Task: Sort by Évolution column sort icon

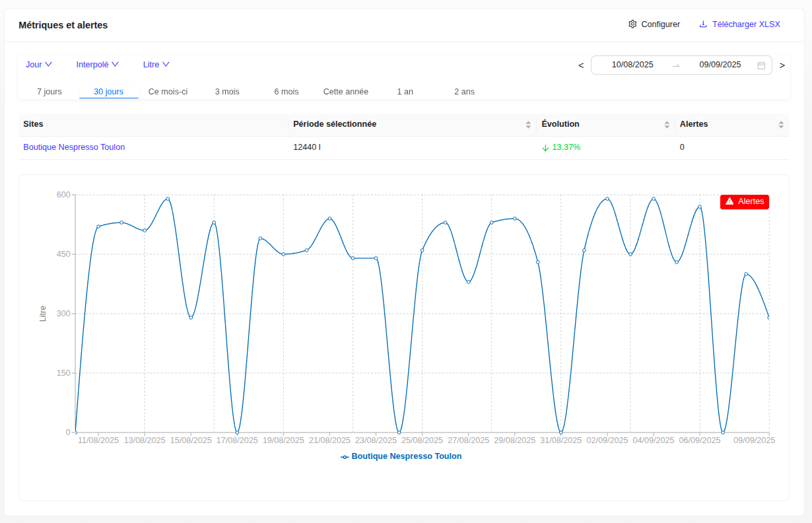Action: pyautogui.click(x=667, y=124)
